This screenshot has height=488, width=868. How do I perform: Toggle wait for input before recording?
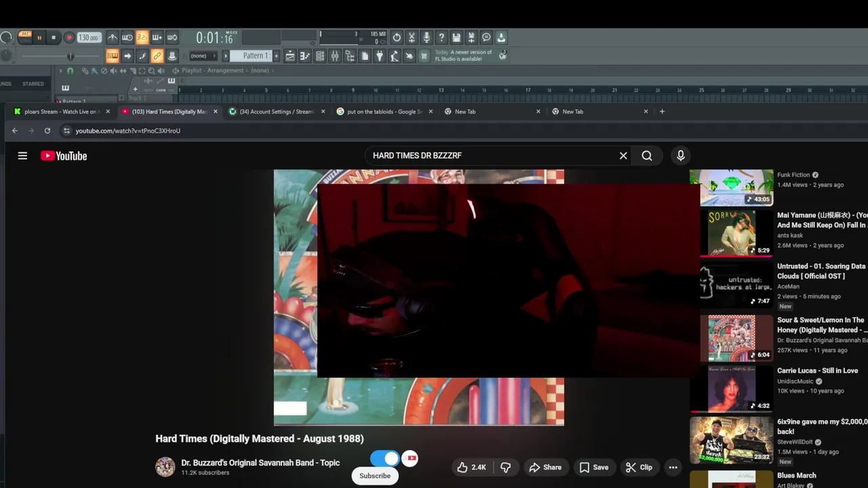pyautogui.click(x=127, y=37)
